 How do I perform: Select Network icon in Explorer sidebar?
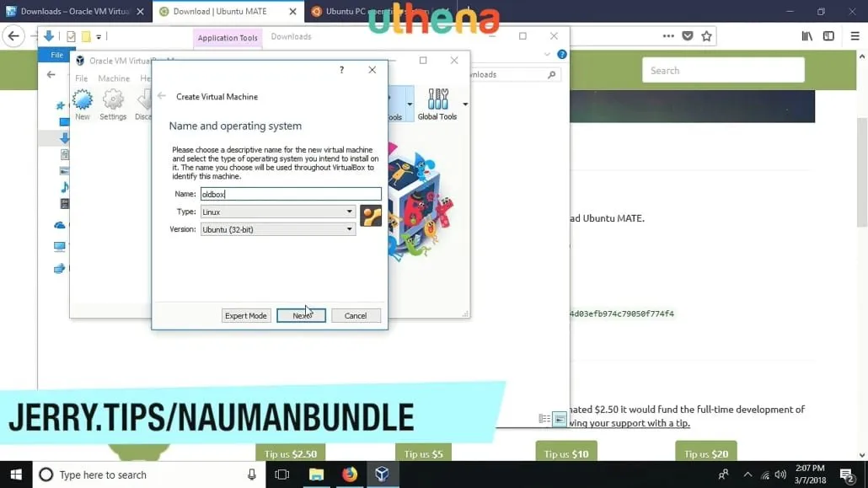point(59,269)
